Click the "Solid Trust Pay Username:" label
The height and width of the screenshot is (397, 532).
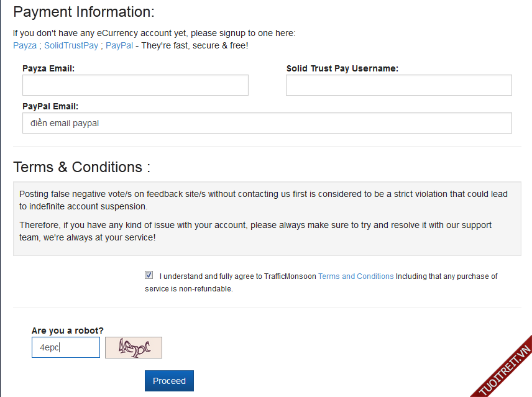click(342, 68)
